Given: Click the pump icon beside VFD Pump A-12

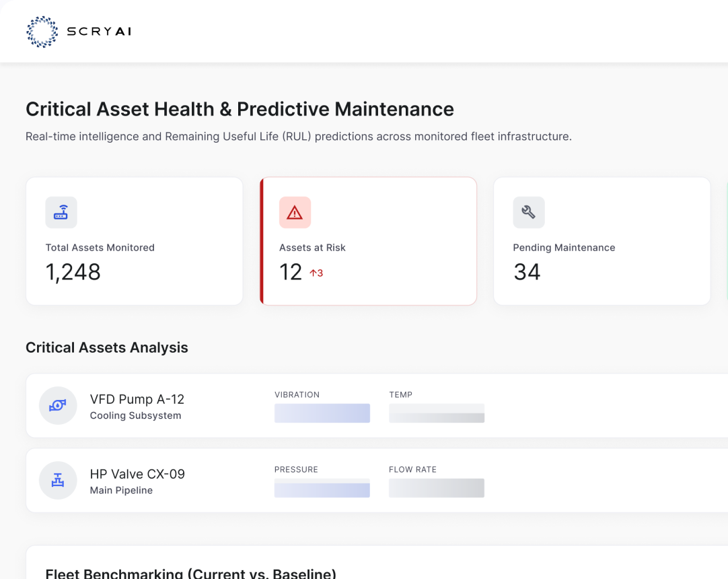Looking at the screenshot, I should coord(58,406).
